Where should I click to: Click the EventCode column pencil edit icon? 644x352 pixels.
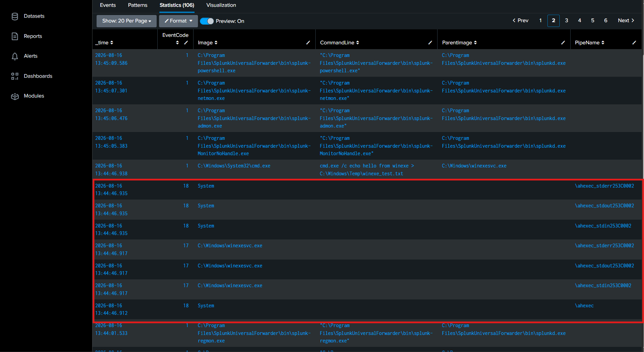point(186,43)
